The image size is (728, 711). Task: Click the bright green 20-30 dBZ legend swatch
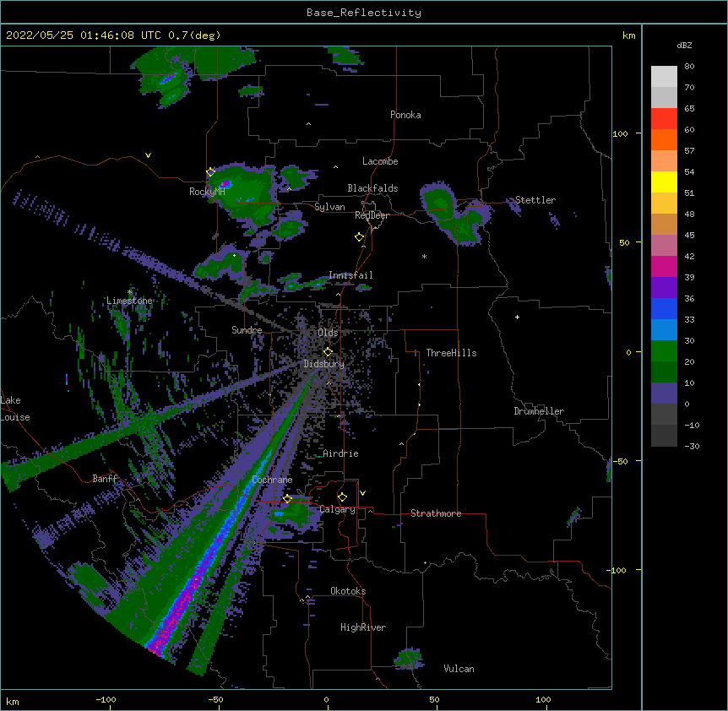(x=664, y=351)
